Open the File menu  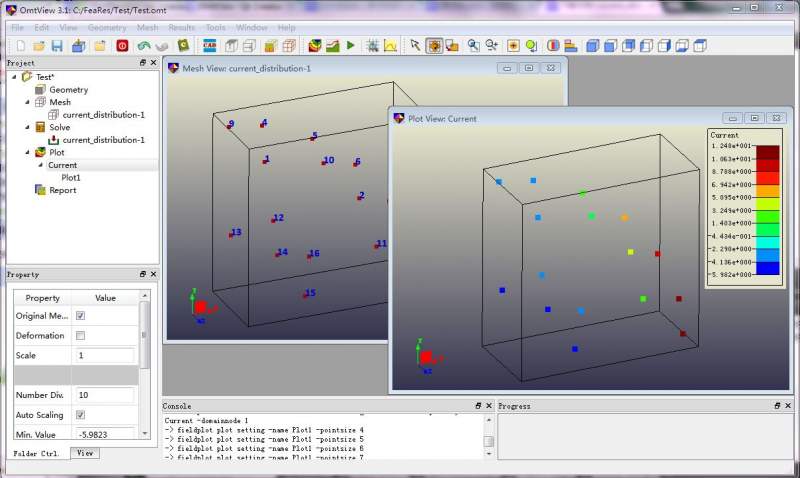coord(17,28)
